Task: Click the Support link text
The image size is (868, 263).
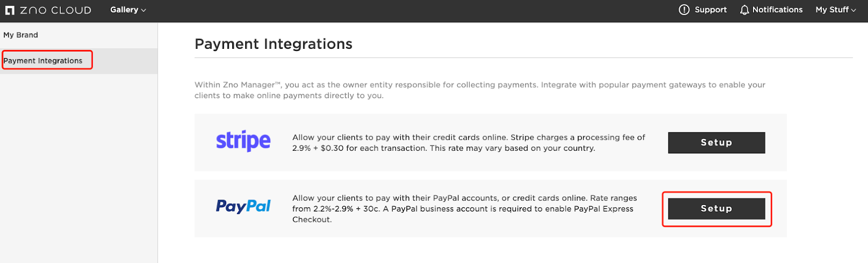Action: (x=711, y=10)
